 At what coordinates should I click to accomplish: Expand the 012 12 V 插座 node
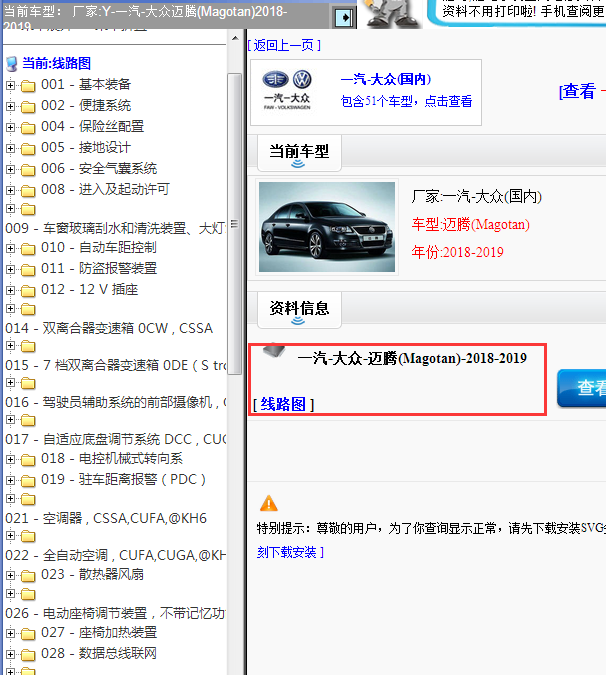tap(10, 291)
